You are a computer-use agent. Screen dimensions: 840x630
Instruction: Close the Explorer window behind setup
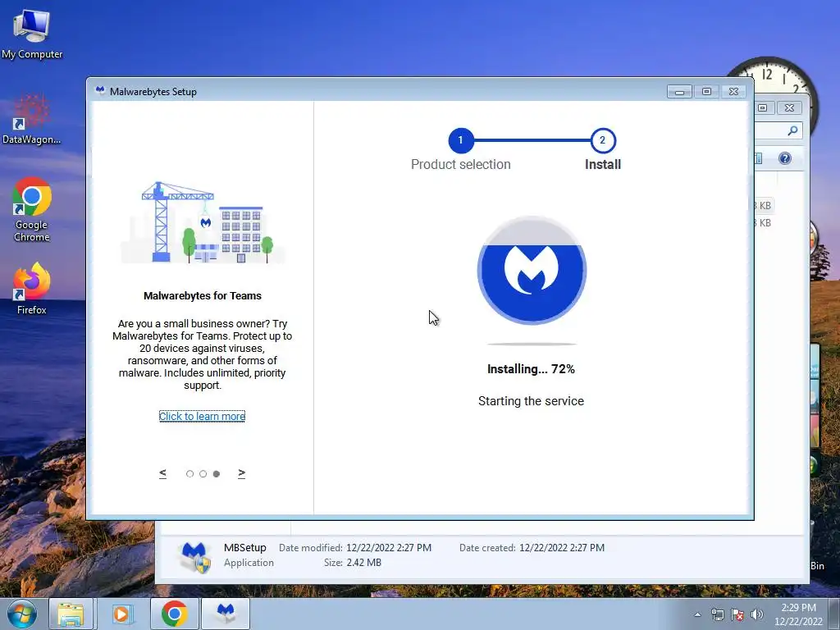pyautogui.click(x=790, y=107)
